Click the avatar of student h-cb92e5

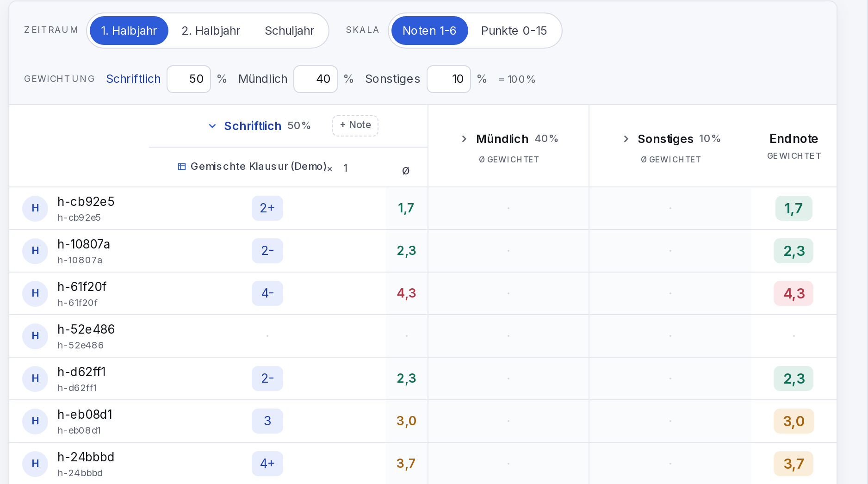pyautogui.click(x=35, y=208)
